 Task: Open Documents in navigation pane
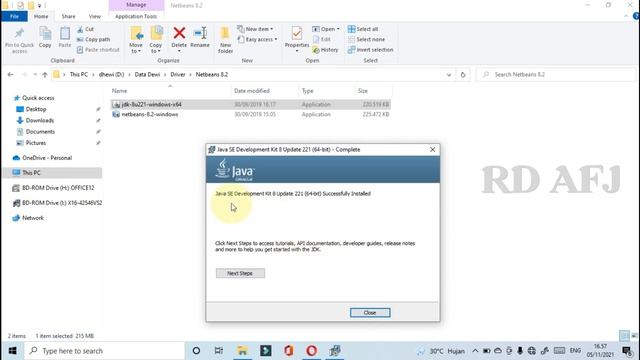(x=40, y=132)
